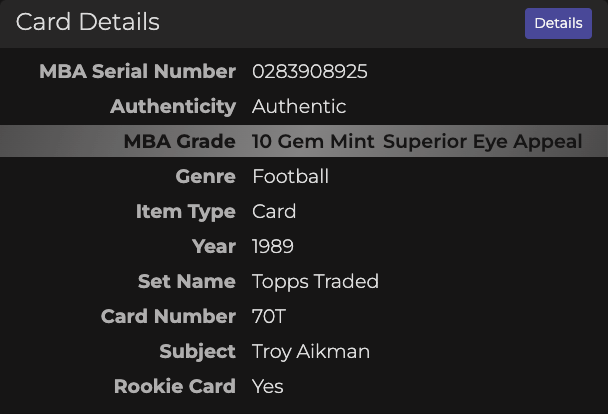Click the Year value 1989
This screenshot has width=608, height=414.
pyautogui.click(x=273, y=247)
